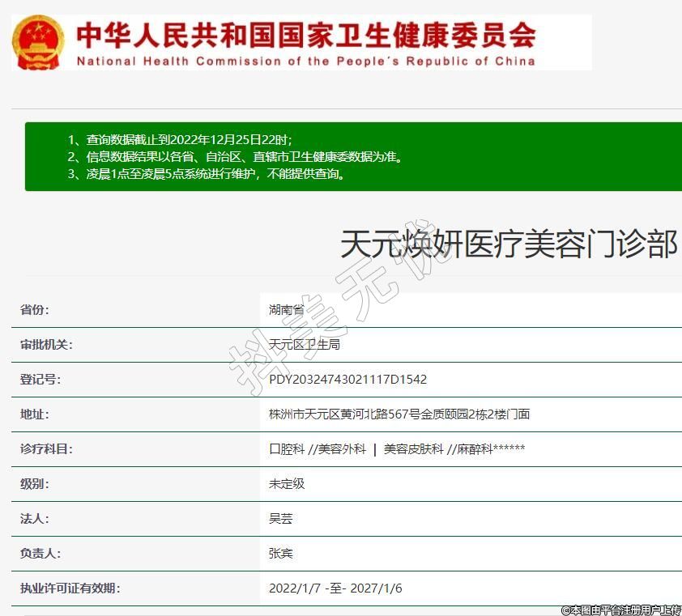Click the 未定级 level value
The height and width of the screenshot is (616, 682).
pyautogui.click(x=287, y=484)
